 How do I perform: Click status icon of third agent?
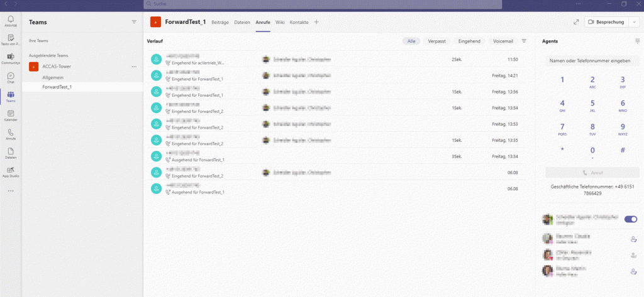click(633, 255)
